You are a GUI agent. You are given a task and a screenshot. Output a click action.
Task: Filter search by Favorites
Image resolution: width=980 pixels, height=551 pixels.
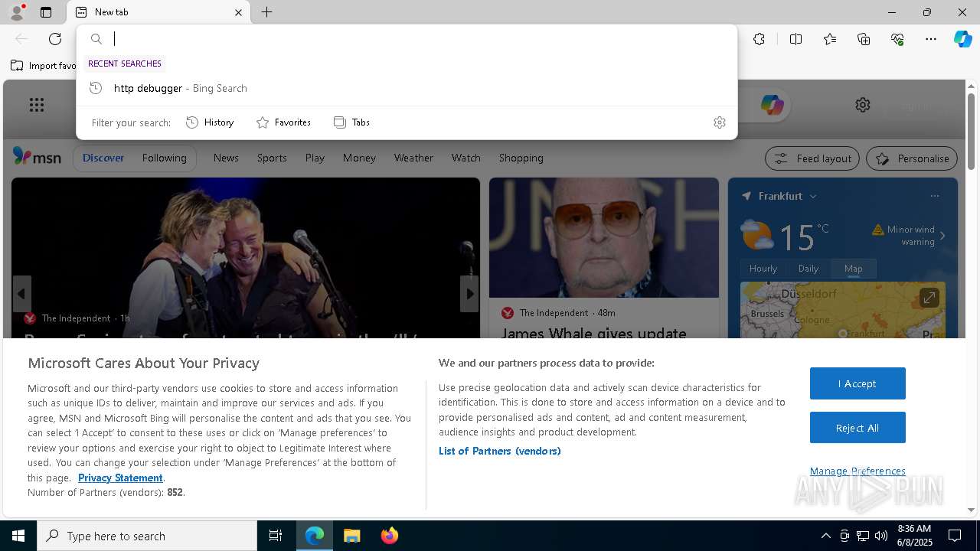click(x=283, y=122)
